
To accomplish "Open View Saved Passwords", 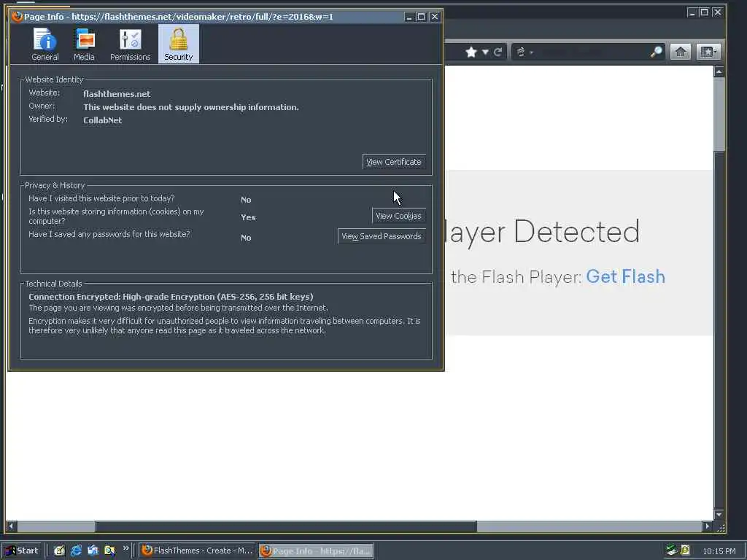I will [x=382, y=236].
